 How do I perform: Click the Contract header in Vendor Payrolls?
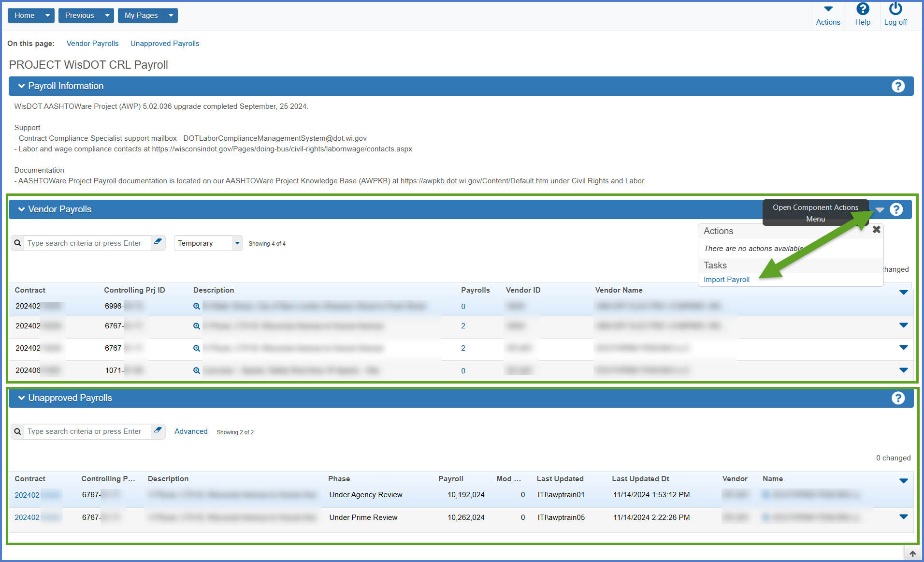[x=30, y=290]
